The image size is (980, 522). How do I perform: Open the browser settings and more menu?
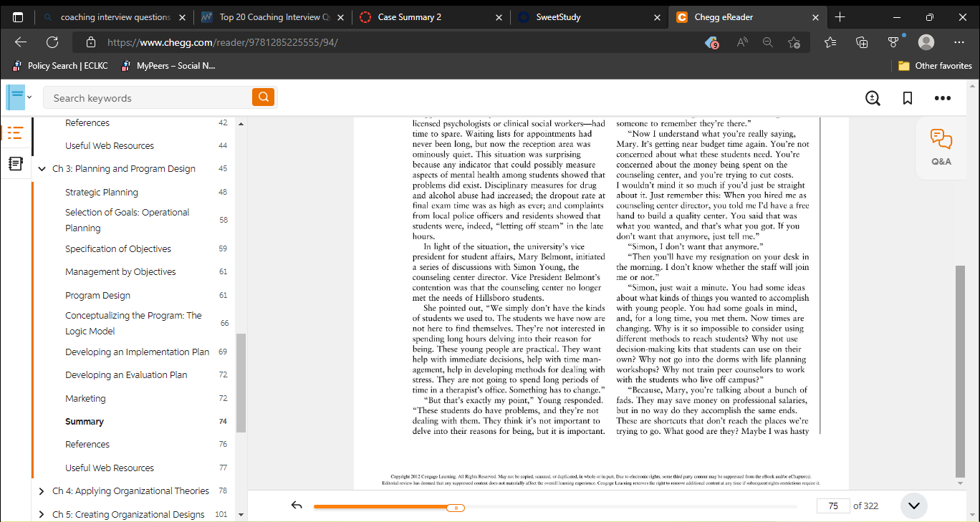point(959,42)
